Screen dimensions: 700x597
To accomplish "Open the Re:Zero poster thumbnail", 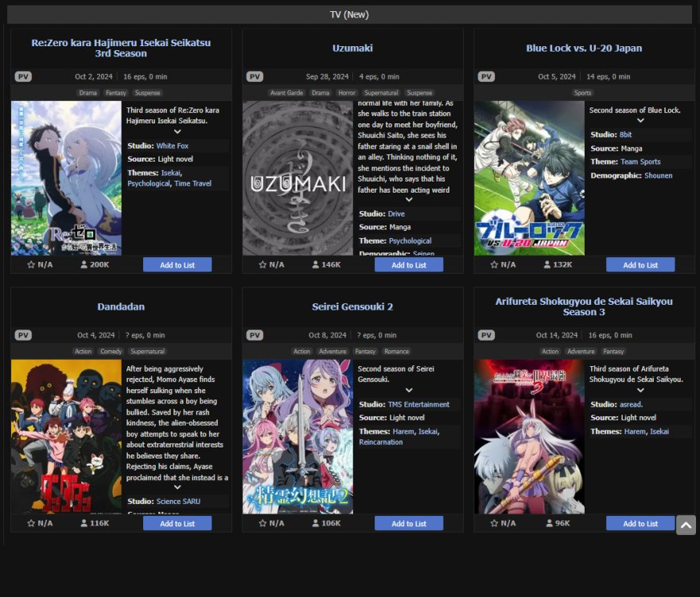I will click(66, 178).
